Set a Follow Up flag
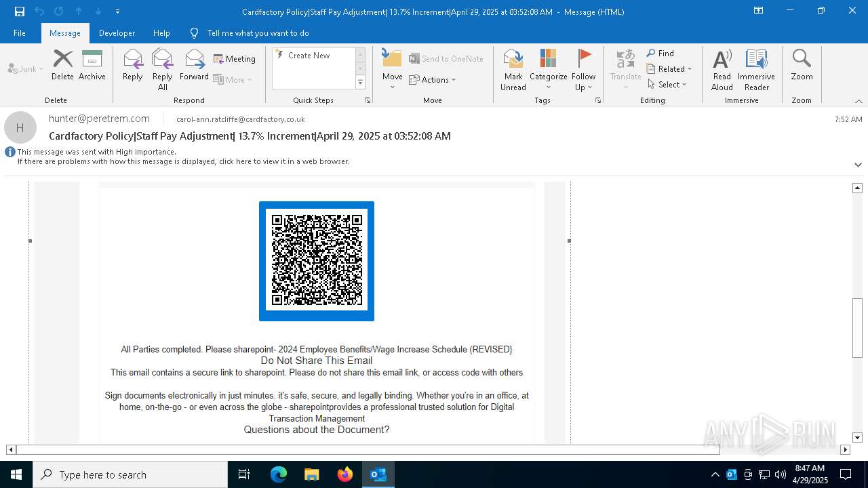Viewport: 868px width, 488px height. [583, 70]
